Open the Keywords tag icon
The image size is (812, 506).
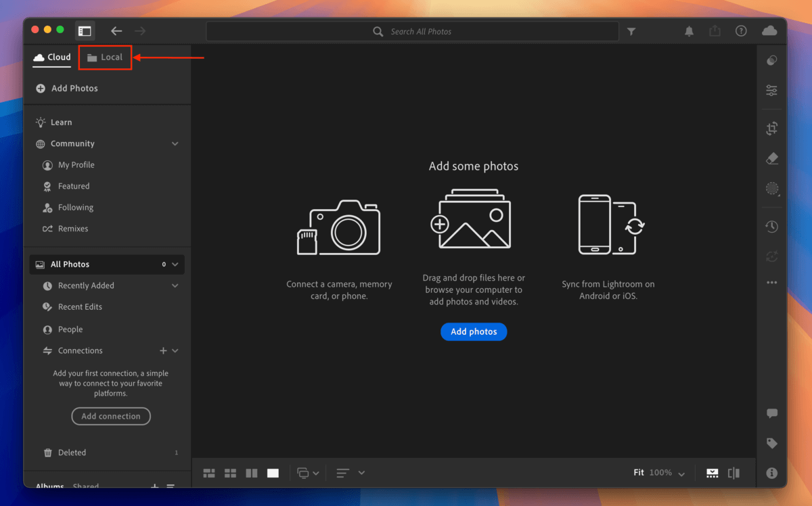click(772, 443)
